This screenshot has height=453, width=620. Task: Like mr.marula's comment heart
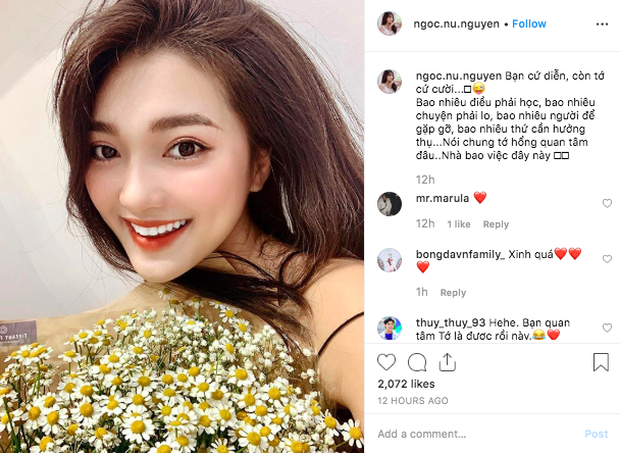pyautogui.click(x=607, y=203)
